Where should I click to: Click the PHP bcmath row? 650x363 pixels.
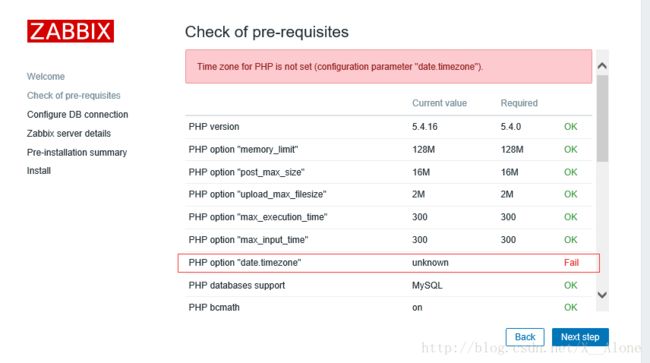[388, 307]
